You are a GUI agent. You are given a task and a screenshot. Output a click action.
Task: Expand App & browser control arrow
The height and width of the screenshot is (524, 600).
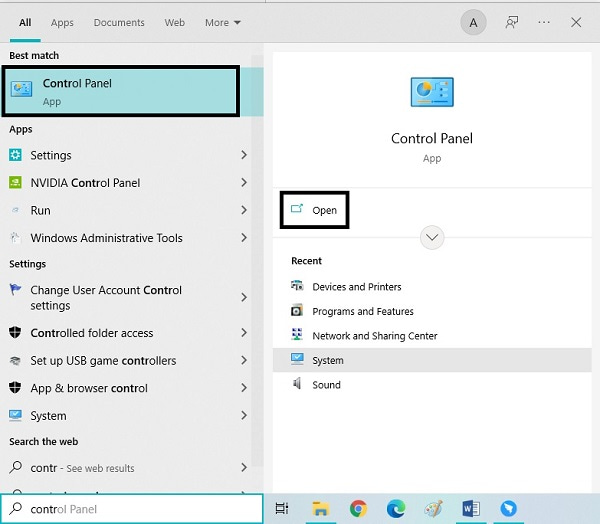[244, 388]
